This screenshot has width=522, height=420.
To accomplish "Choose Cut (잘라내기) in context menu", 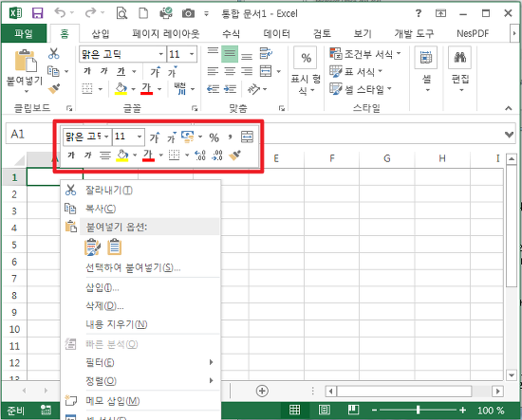I will point(140,191).
